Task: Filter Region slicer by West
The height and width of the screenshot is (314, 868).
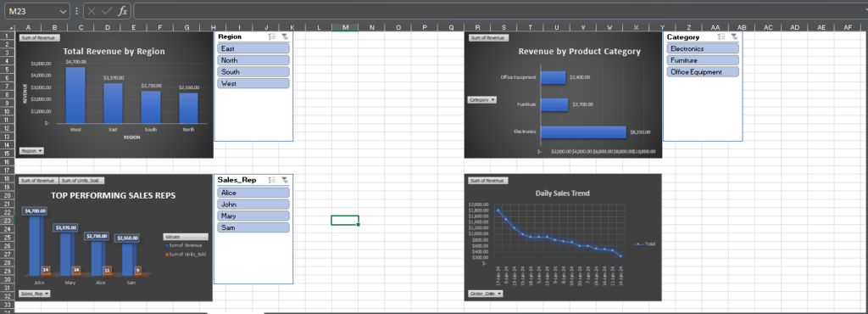Action: point(253,84)
